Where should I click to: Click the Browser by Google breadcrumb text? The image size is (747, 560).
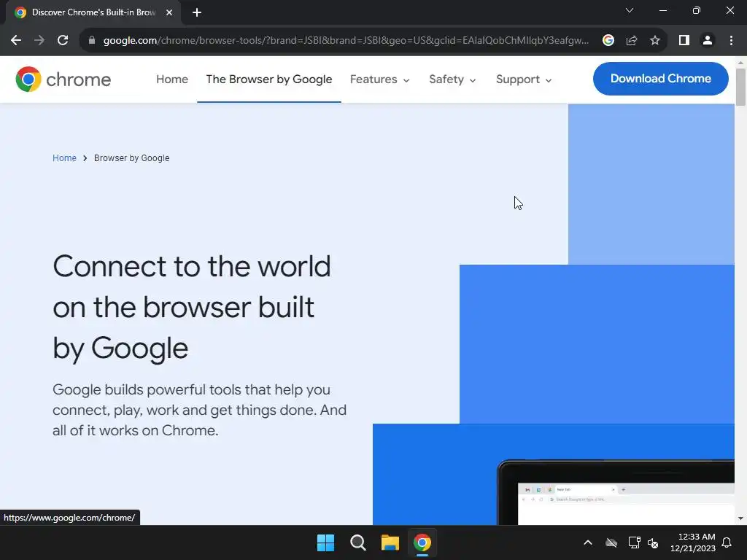coord(131,158)
